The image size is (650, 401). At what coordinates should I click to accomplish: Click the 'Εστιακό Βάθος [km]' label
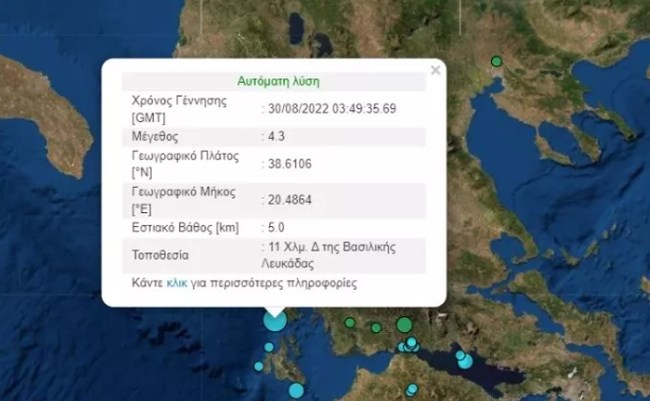(x=185, y=228)
